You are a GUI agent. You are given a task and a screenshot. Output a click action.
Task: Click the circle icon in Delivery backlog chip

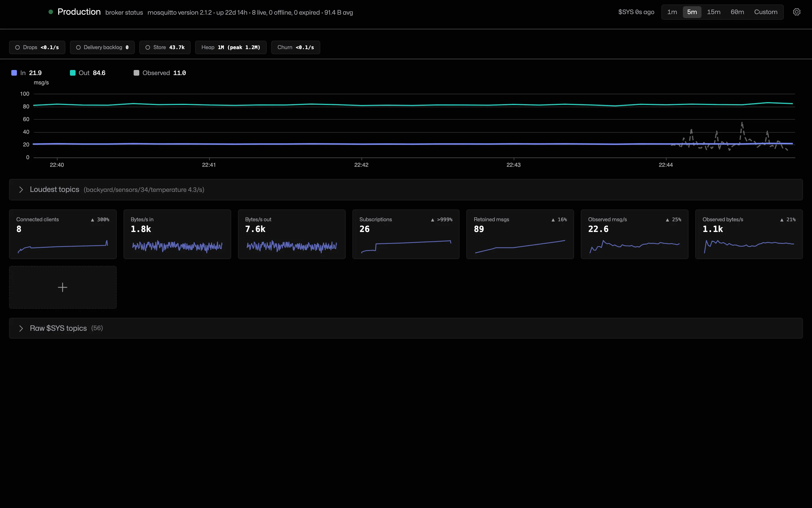[x=78, y=47]
